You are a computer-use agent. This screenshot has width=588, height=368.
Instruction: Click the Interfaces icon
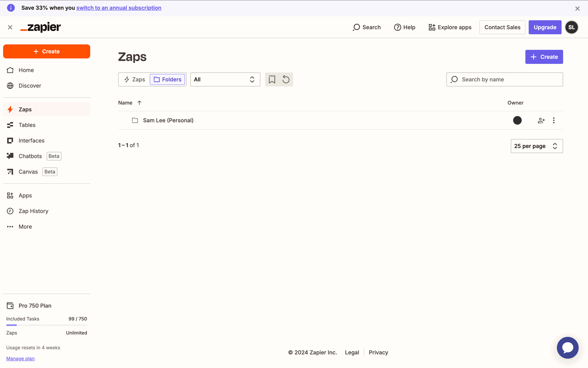(10, 141)
